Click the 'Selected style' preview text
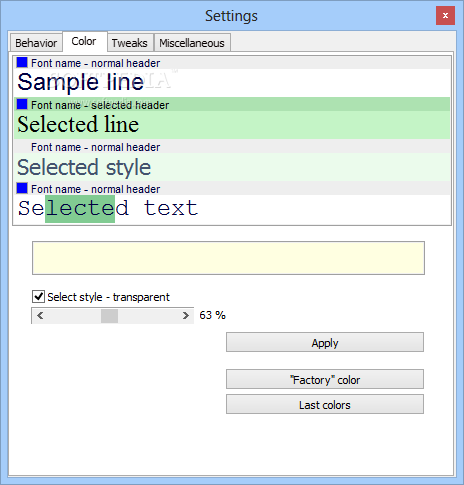This screenshot has height=485, width=464. coord(84,167)
